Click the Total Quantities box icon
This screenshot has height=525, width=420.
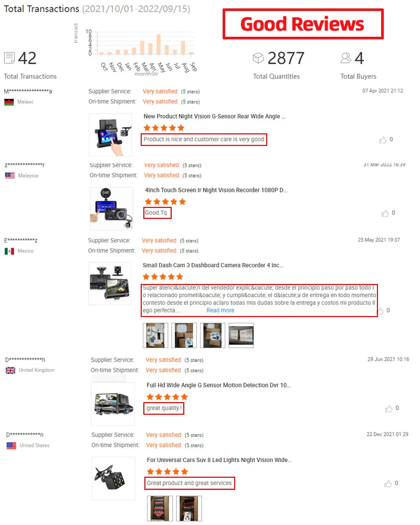coord(258,58)
